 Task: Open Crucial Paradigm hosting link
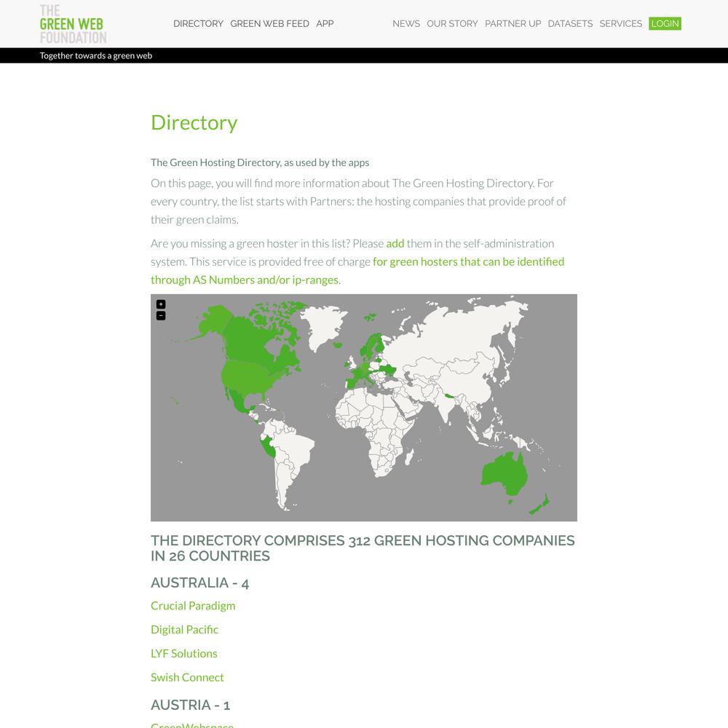pos(193,606)
